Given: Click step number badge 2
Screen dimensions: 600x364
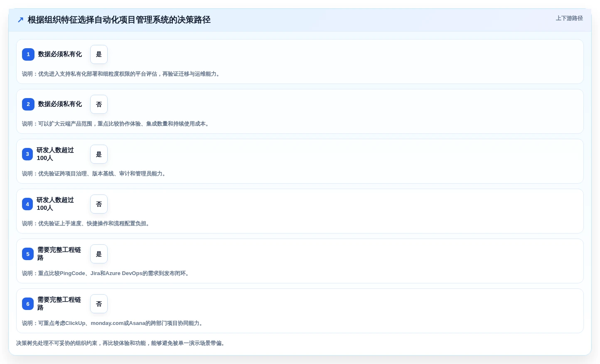Looking at the screenshot, I should 28,104.
